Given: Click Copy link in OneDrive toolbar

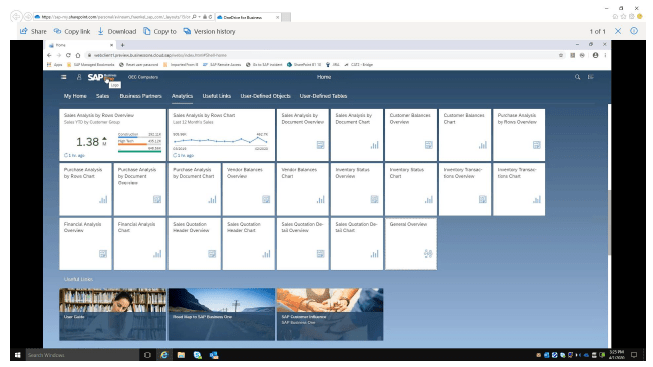Looking at the screenshot, I should pos(72,31).
